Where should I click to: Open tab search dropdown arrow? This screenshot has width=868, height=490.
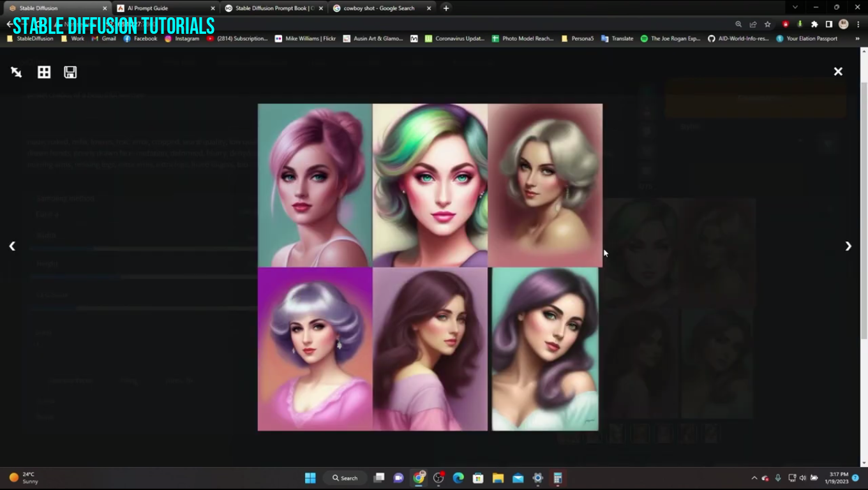[x=795, y=7]
